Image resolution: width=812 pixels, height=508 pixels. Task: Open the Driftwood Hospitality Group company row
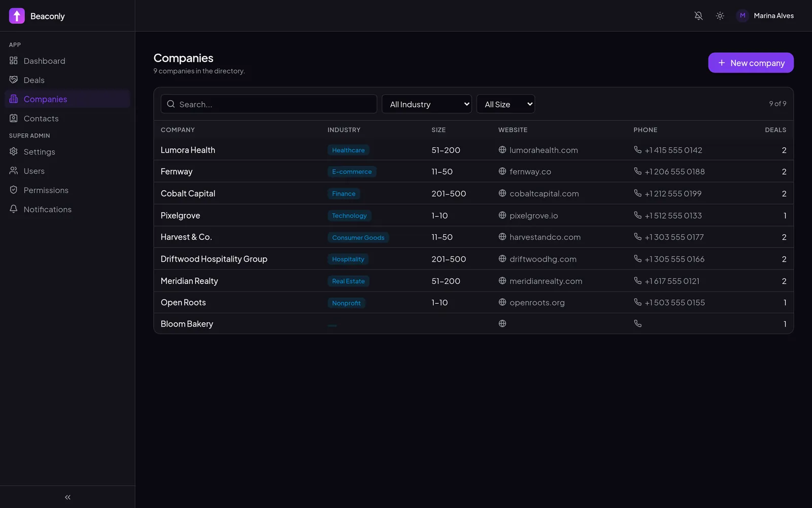pyautogui.click(x=473, y=259)
